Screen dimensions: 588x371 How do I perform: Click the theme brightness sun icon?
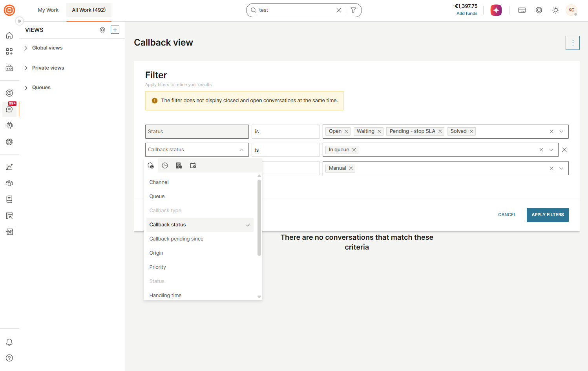pos(555,10)
